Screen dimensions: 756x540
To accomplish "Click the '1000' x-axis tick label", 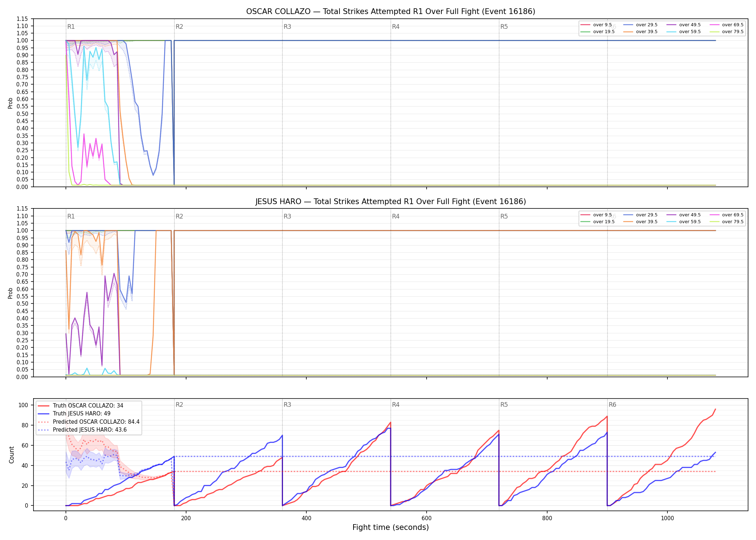I will [667, 518].
